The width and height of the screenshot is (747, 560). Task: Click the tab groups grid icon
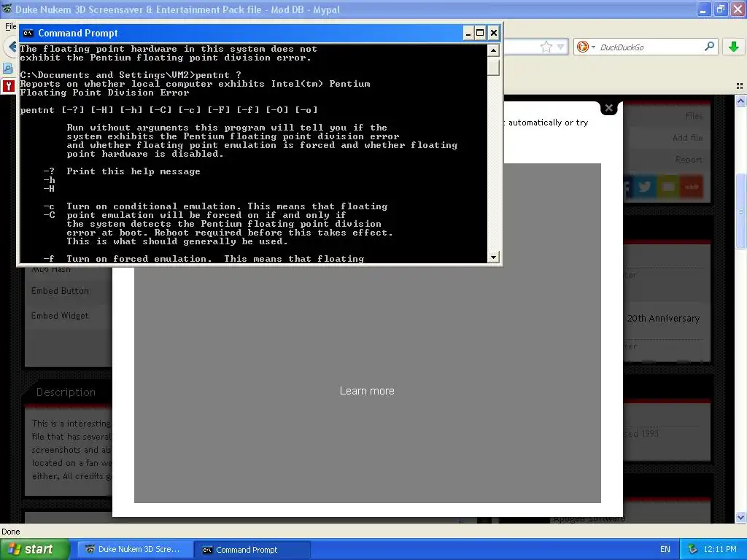click(740, 86)
